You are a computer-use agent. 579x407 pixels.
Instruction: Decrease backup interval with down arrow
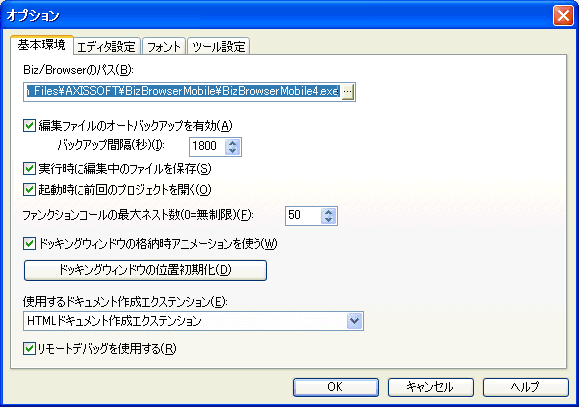pos(233,151)
